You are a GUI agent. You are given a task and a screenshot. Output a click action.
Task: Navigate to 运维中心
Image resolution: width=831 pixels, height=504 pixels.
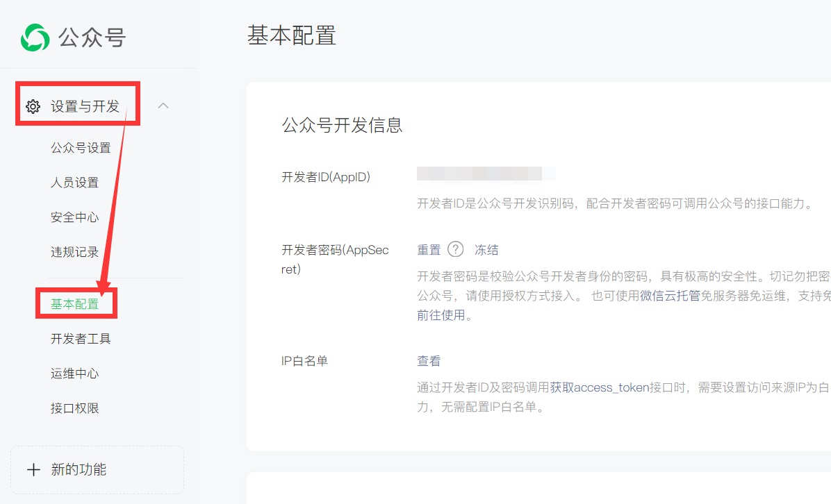tap(74, 373)
